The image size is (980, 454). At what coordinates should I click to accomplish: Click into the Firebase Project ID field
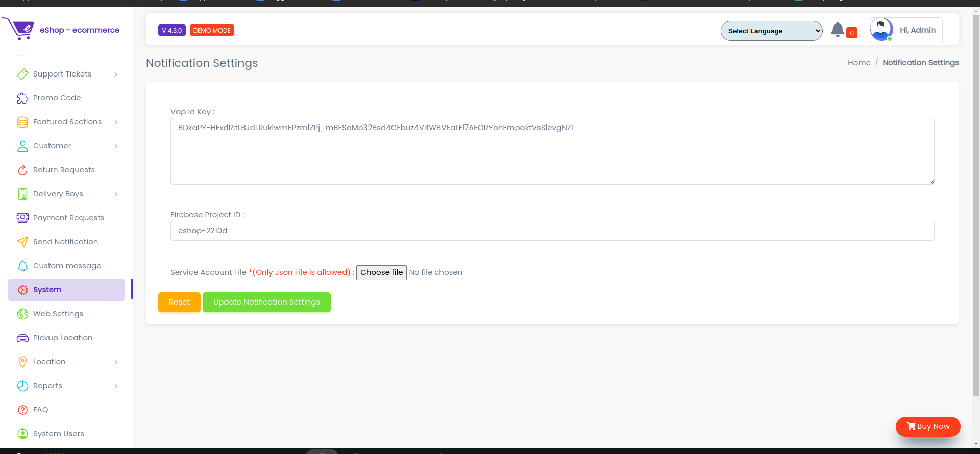click(552, 231)
